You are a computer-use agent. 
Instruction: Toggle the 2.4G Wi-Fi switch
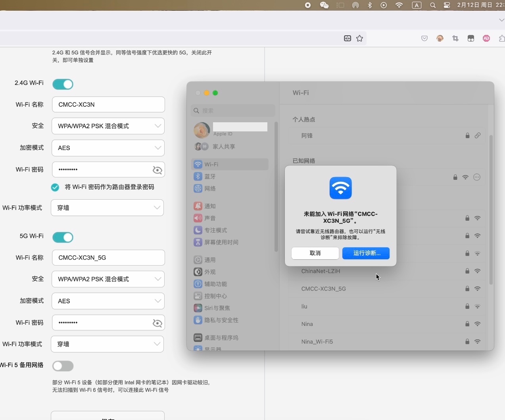coord(63,84)
